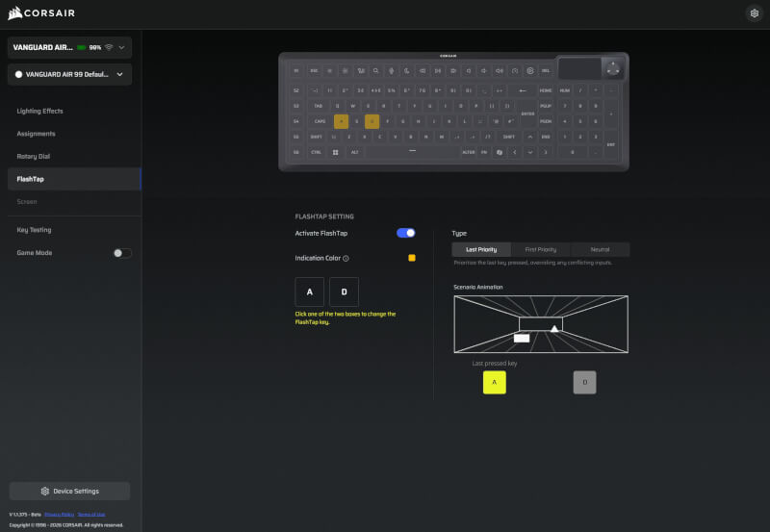Click gray D key below scenario animation
Image resolution: width=770 pixels, height=532 pixels.
coord(584,382)
